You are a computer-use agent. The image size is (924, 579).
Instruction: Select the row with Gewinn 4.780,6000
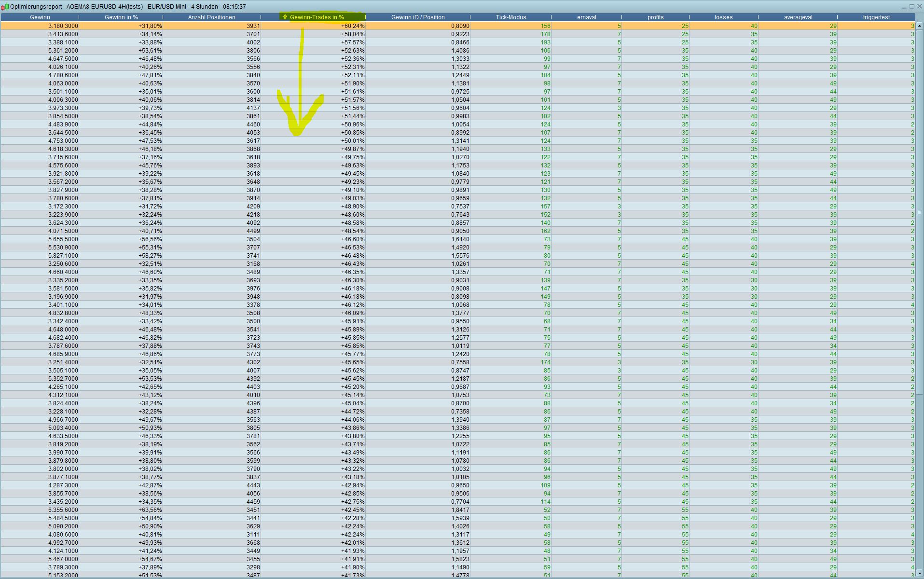tap(457, 75)
